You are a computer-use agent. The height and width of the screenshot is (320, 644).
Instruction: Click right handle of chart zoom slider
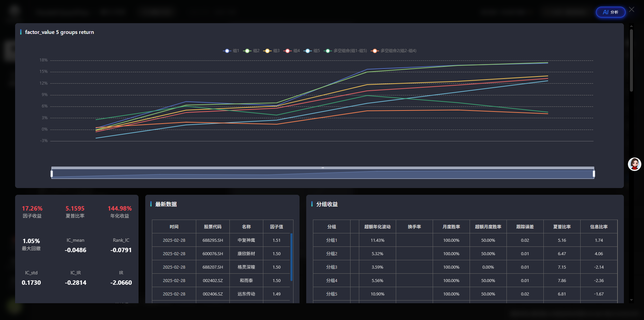point(594,174)
